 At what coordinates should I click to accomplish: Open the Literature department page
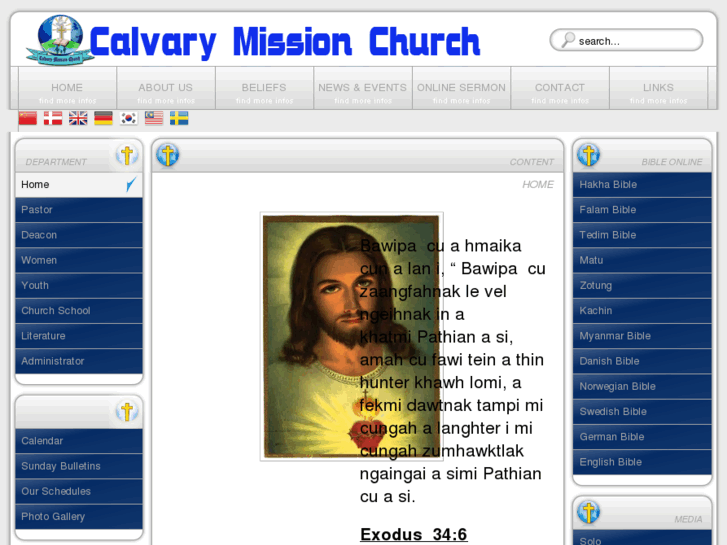79,336
